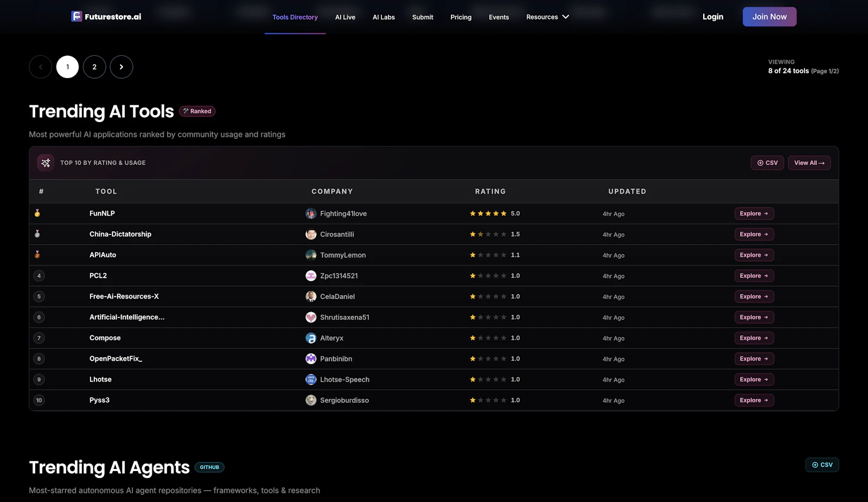Click the FunNLP tool name
Image resolution: width=868 pixels, height=502 pixels.
point(102,213)
